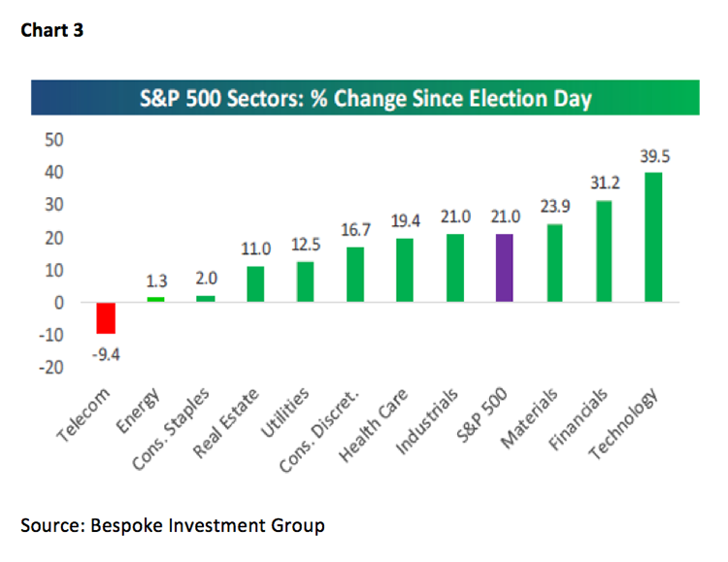
Task: Select the tall Technology bar
Action: tap(654, 238)
